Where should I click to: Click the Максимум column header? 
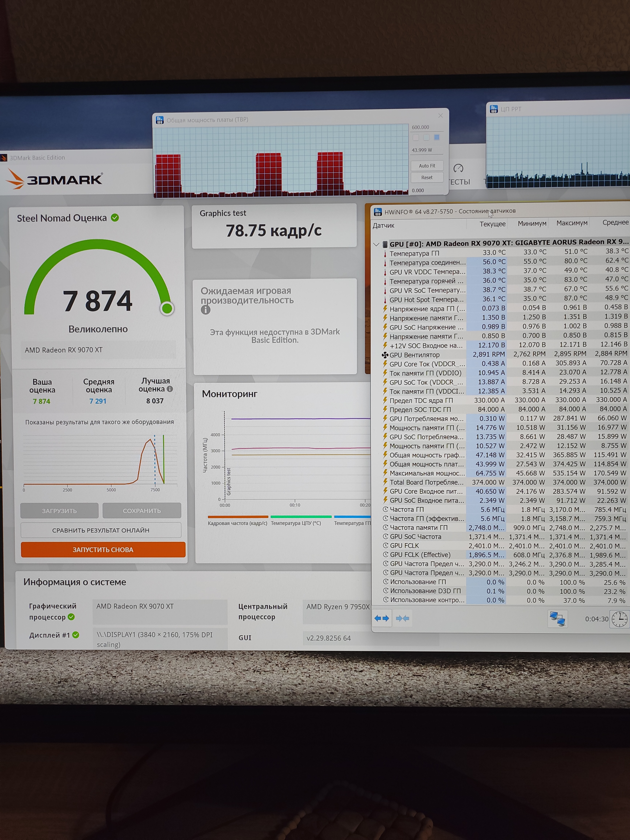pos(572,223)
